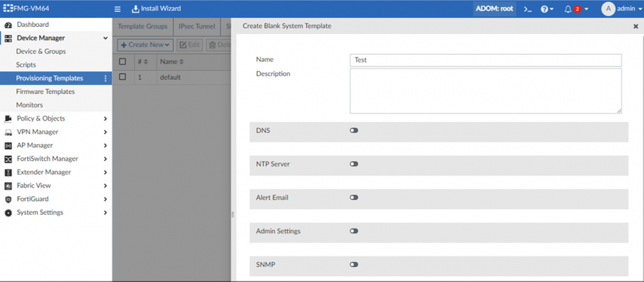
Task: Enable the NTP Server toggle
Action: (354, 164)
